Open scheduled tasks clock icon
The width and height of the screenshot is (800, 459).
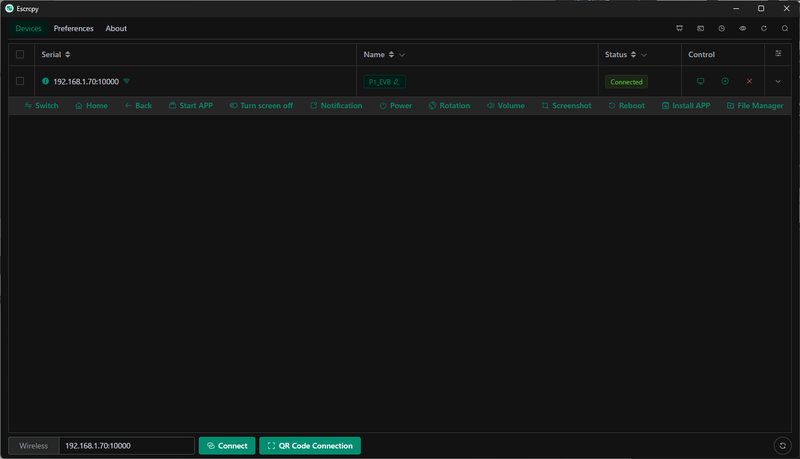point(721,29)
